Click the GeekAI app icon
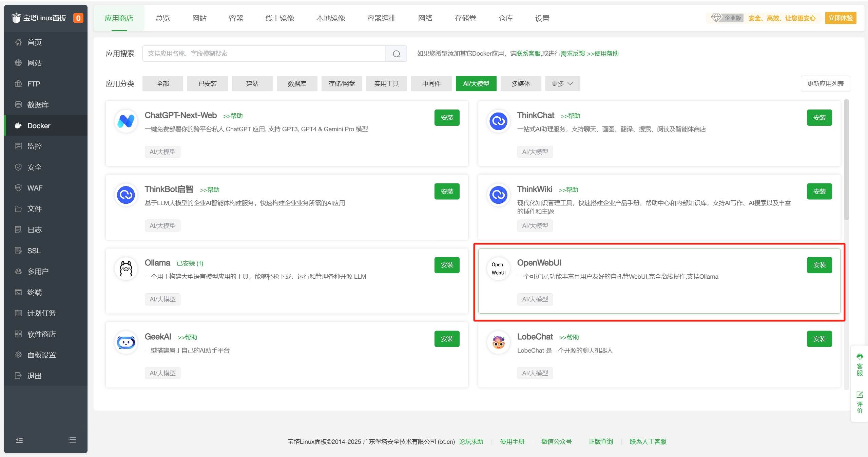This screenshot has width=868, height=457. [x=126, y=342]
